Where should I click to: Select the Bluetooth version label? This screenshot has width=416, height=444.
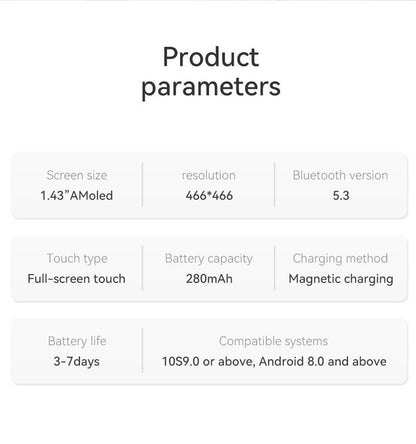340,175
